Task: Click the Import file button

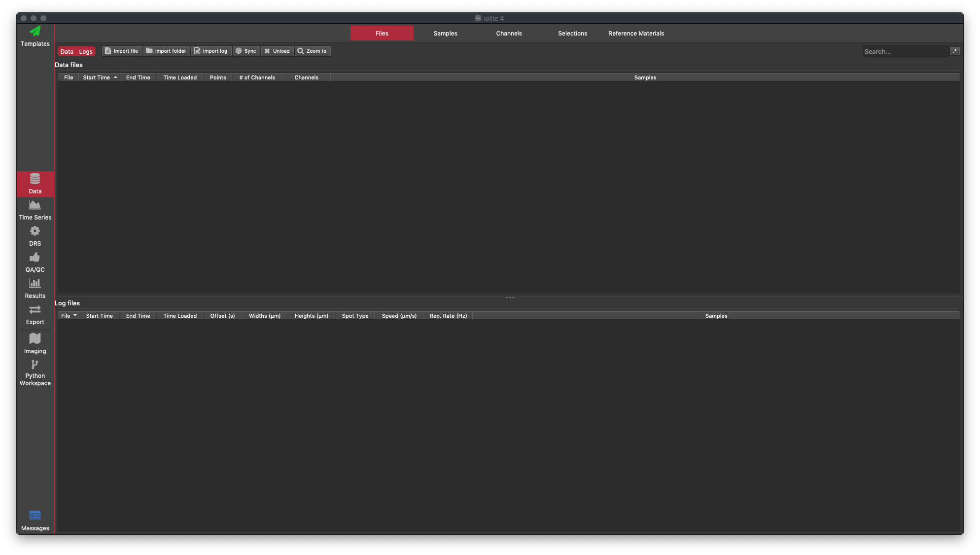Action: tap(121, 50)
